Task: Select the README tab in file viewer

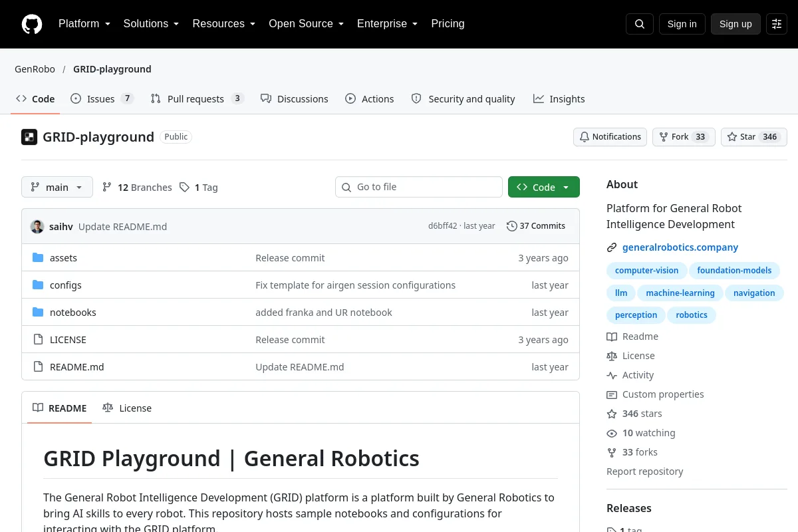Action: coord(60,408)
